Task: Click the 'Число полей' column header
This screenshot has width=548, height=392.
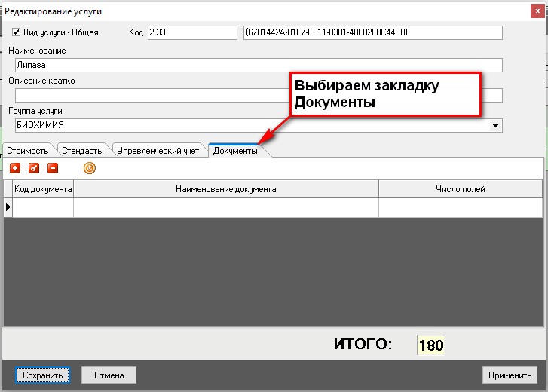Action: (461, 189)
